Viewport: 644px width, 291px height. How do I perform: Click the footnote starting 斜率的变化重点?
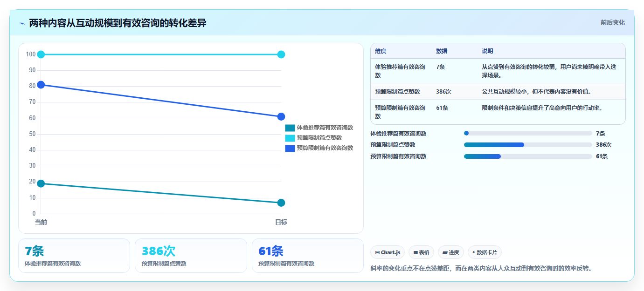click(x=481, y=269)
